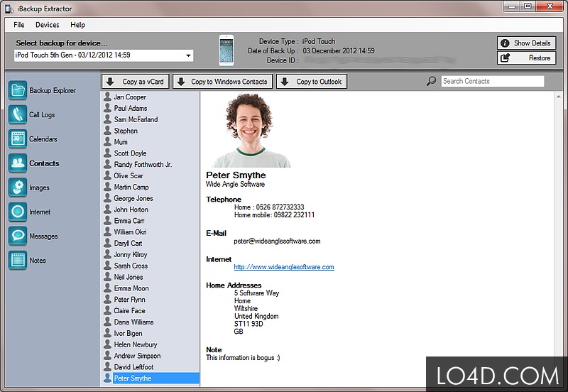Select contact Olive Scar

point(129,175)
